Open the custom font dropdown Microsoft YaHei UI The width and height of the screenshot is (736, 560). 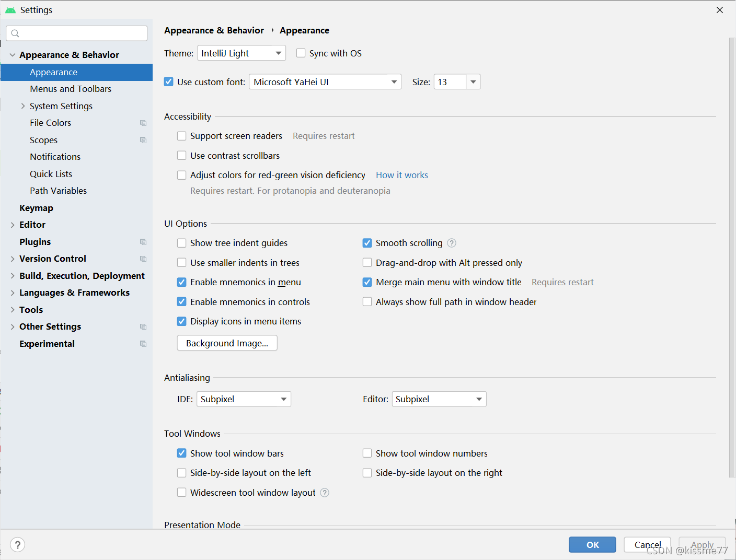[325, 81]
